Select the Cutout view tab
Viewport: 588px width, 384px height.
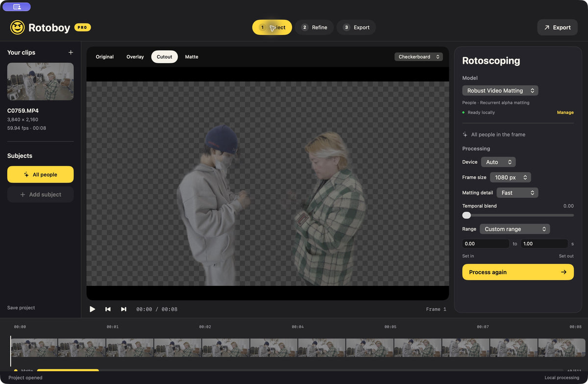(x=165, y=57)
